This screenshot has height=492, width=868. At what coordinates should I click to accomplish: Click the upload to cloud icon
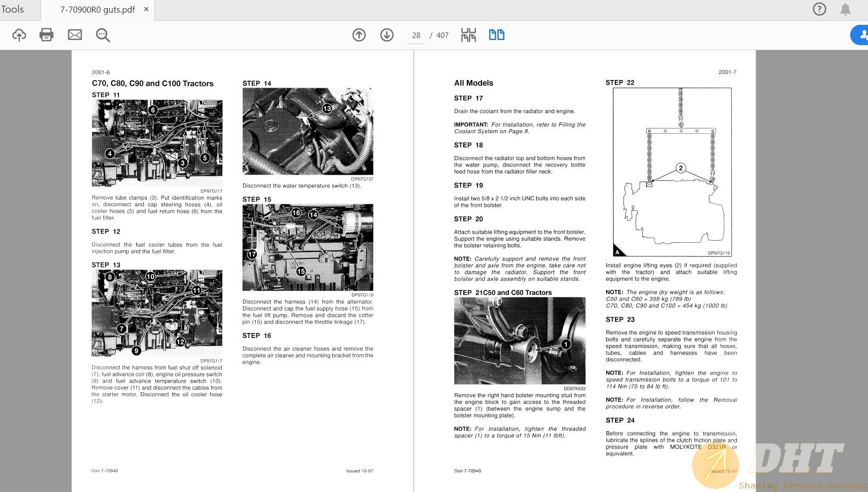pos(19,35)
